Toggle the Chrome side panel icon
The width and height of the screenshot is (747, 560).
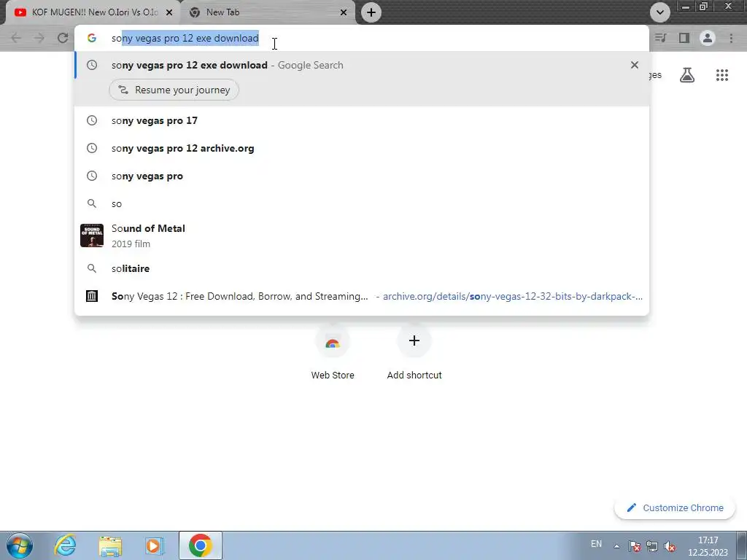pyautogui.click(x=684, y=38)
